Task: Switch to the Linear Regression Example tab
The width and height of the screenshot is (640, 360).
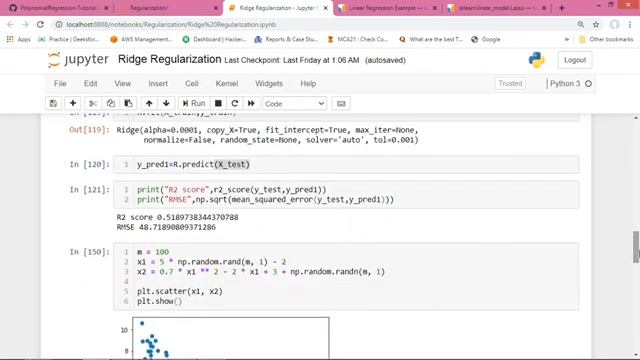Action: click(x=388, y=8)
